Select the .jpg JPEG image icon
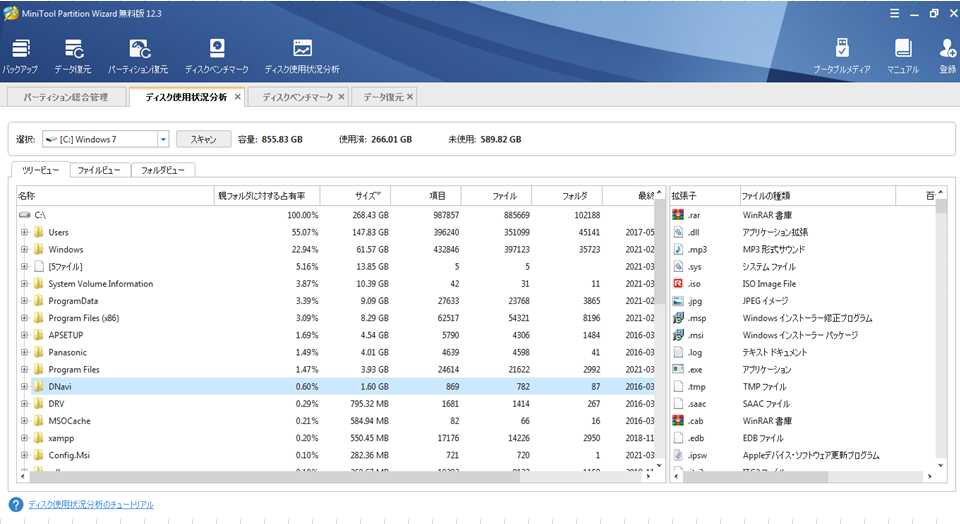 pos(678,301)
